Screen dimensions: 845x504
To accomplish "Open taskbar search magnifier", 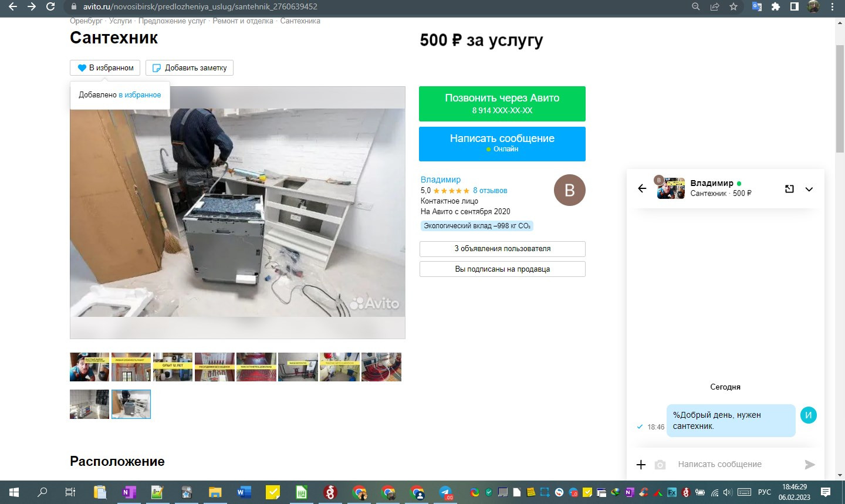I will point(42,492).
